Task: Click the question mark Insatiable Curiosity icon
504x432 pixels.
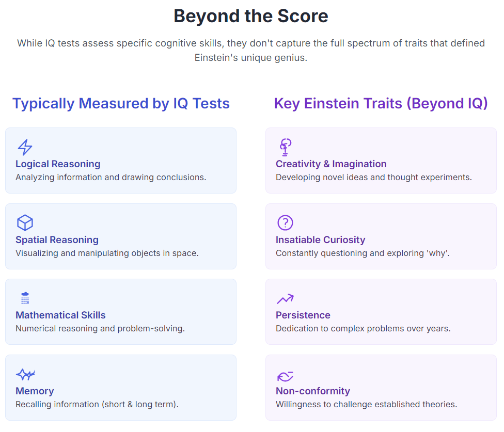Action: [x=285, y=223]
